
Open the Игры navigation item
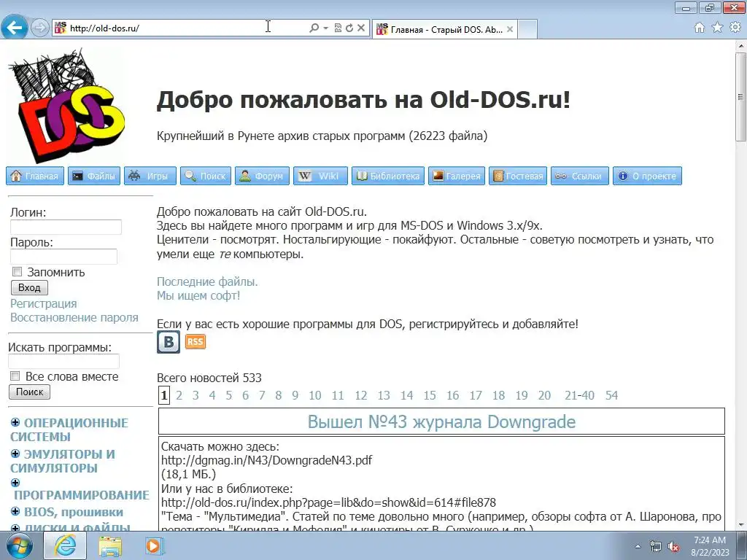[150, 176]
